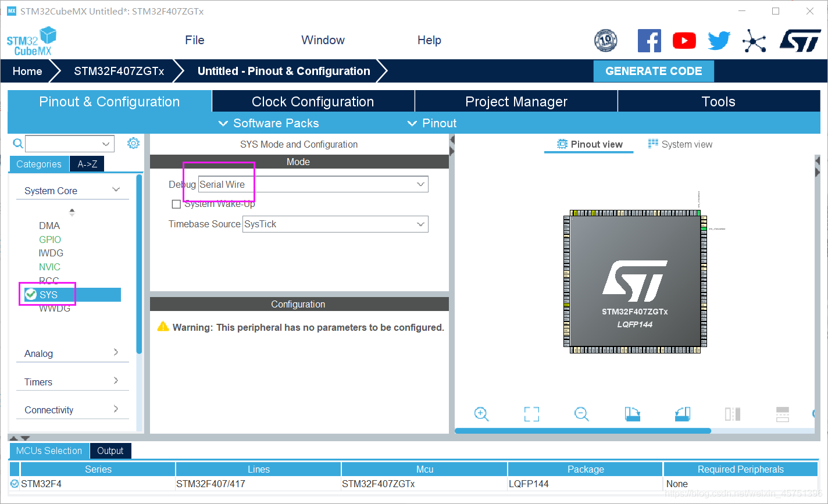The image size is (828, 504).
Task: Open the Debug mode dropdown
Action: pyautogui.click(x=313, y=184)
